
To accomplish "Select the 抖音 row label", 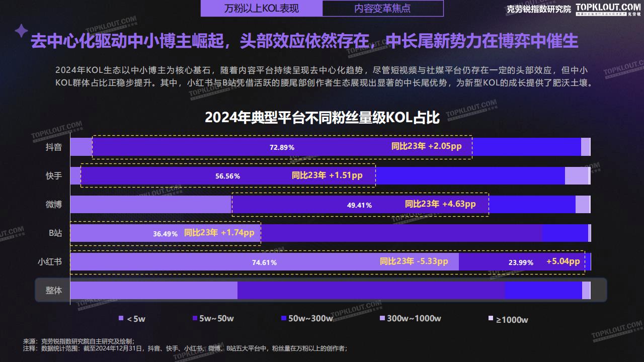I will tap(54, 147).
